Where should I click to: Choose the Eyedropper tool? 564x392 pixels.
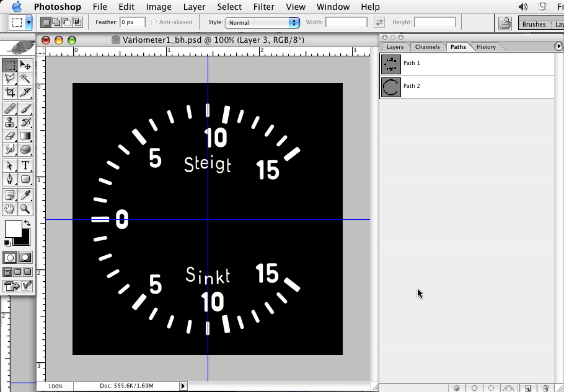click(25, 196)
